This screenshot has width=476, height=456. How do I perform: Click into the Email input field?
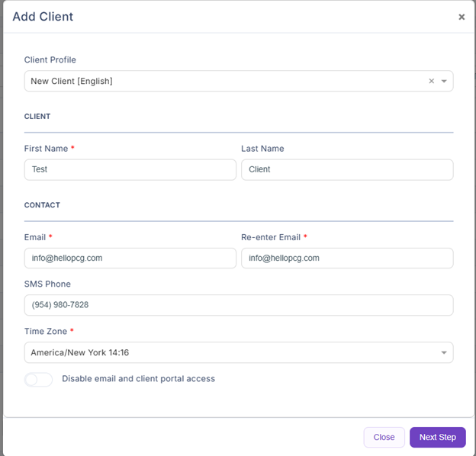click(x=130, y=258)
